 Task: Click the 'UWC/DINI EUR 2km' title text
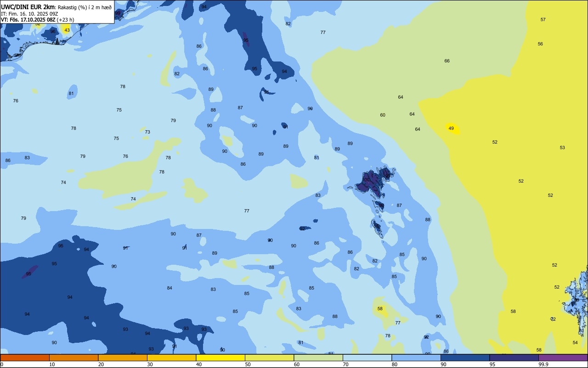28,6
